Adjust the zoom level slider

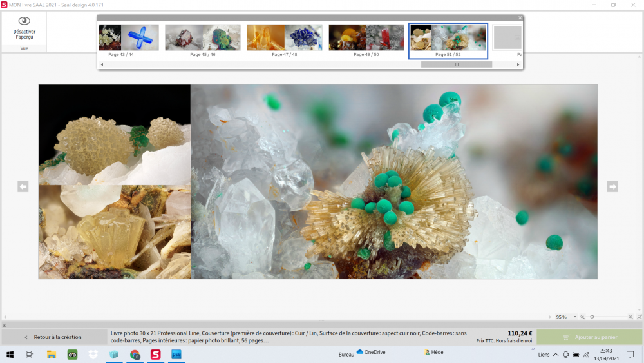tap(592, 317)
